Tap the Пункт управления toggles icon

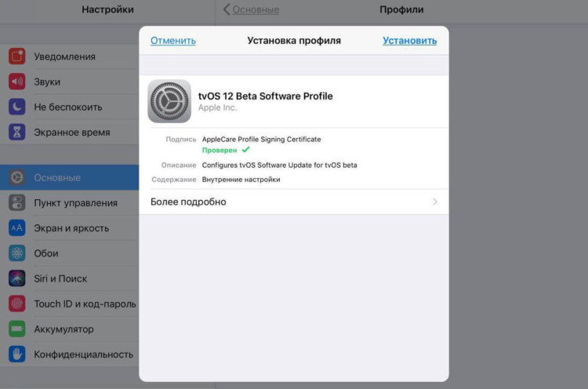pos(17,202)
